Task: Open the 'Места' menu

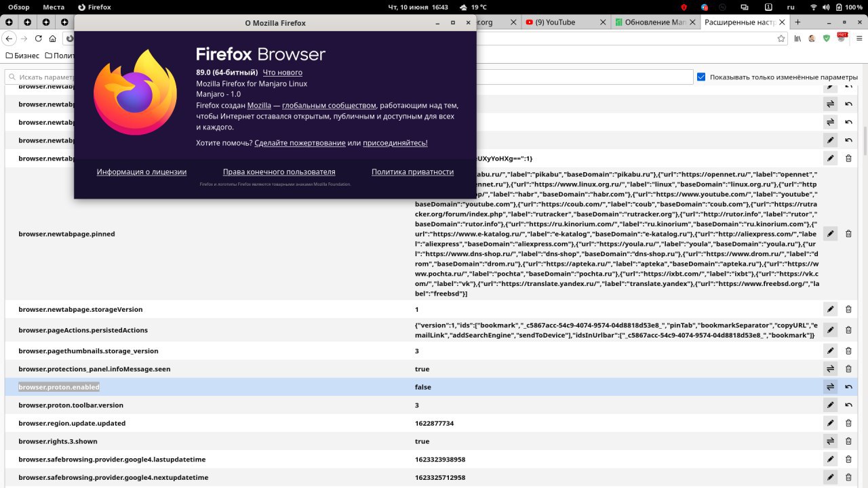Action: click(54, 7)
